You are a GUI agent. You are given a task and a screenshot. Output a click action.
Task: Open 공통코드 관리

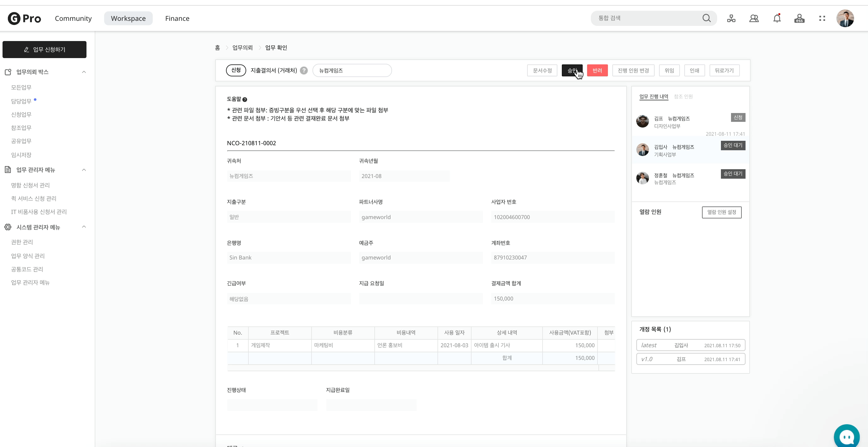click(x=27, y=269)
